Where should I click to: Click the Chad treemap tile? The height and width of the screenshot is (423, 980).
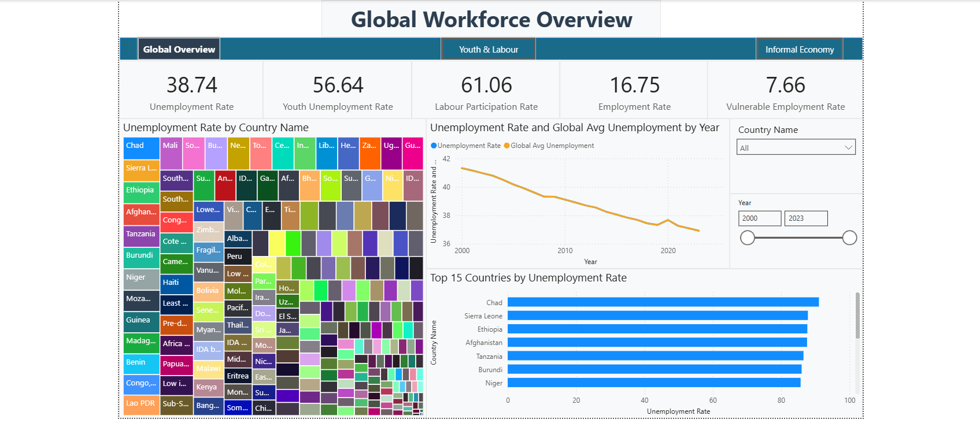(142, 148)
